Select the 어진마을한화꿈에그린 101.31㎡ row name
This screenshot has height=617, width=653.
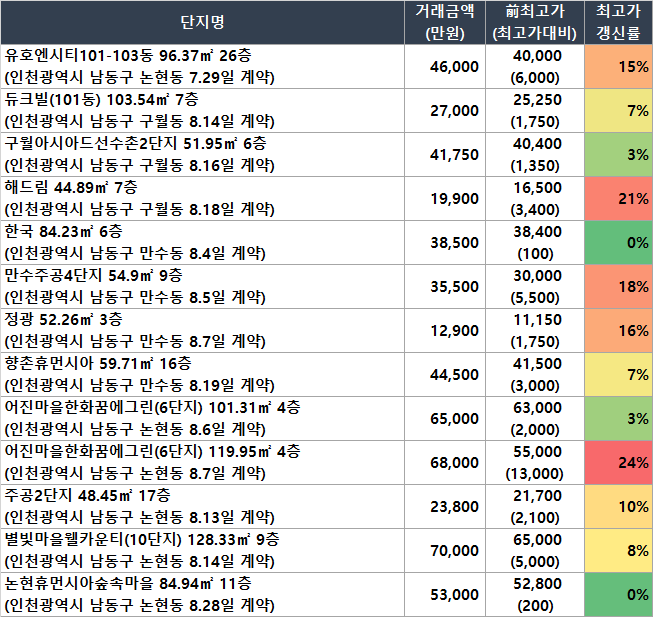202,419
